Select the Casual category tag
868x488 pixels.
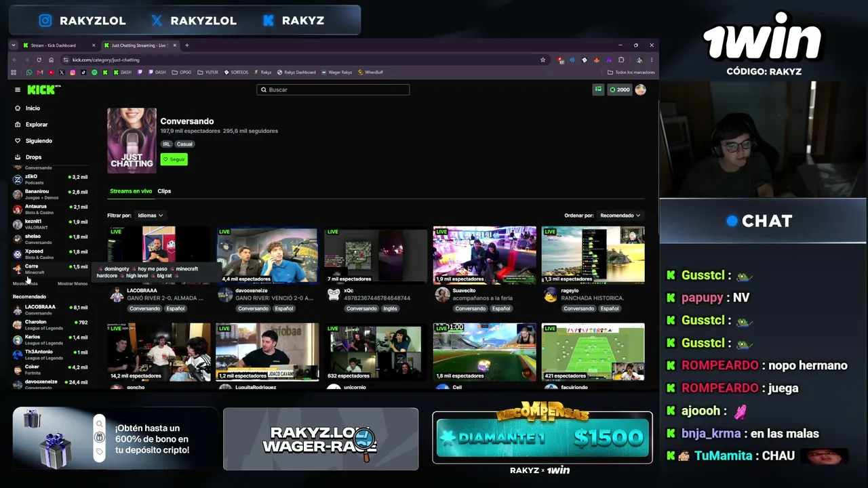pyautogui.click(x=184, y=144)
